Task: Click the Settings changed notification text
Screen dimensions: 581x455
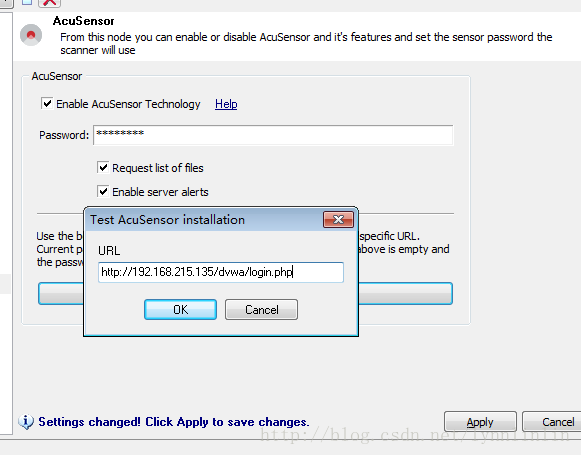Action: point(174,422)
